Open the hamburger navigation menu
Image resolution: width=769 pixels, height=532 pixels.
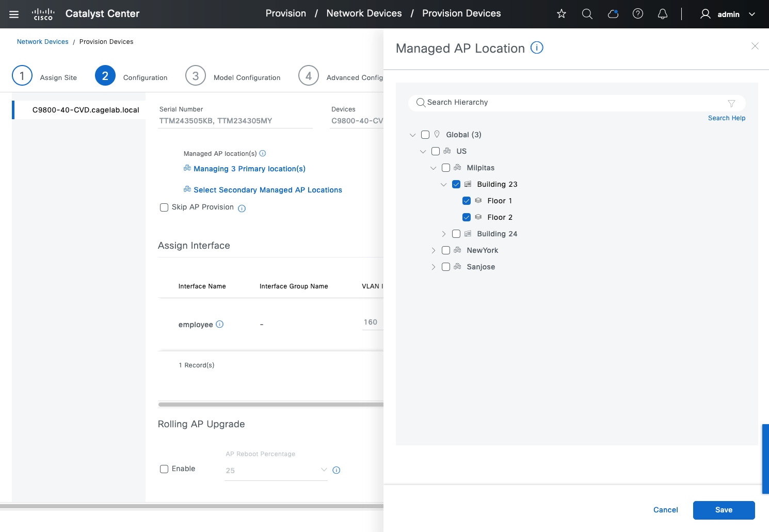pyautogui.click(x=14, y=14)
